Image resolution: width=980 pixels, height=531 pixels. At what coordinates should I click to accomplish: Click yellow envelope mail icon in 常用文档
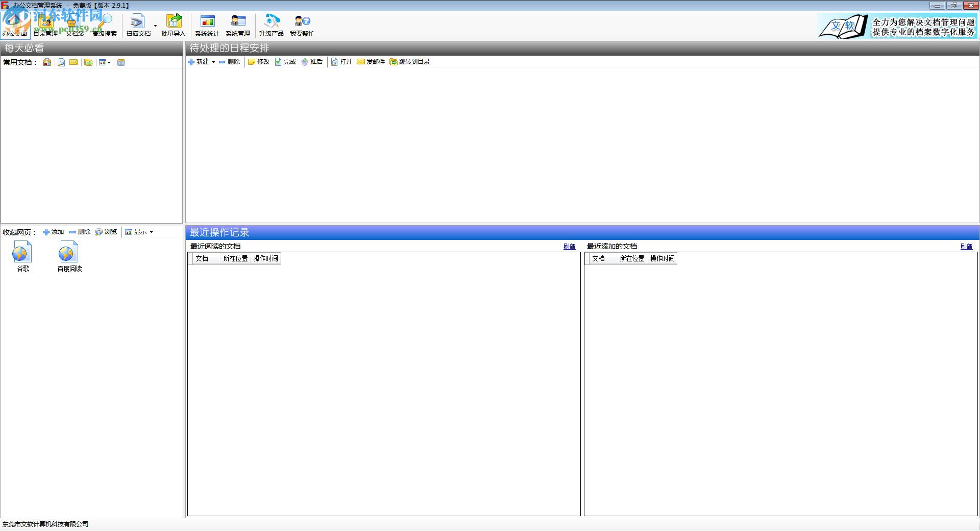coord(73,62)
